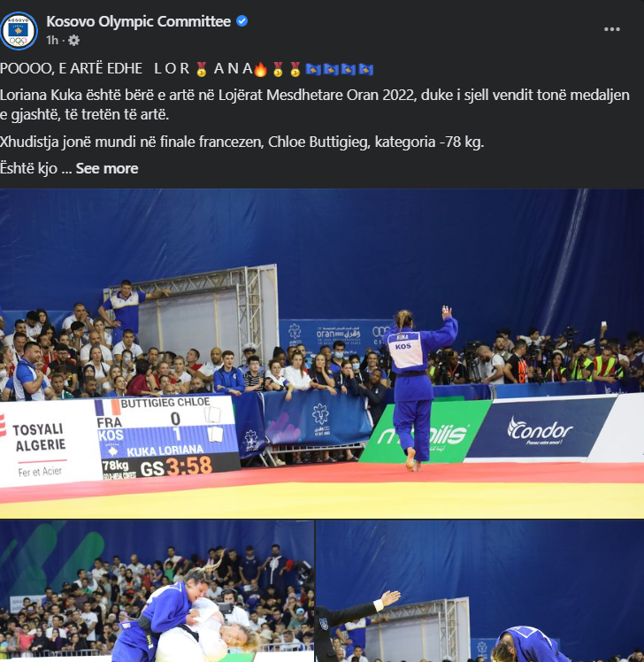Screen dimensions: 644x662
Task: Open the lower-left judo throw photo
Action: pyautogui.click(x=157, y=591)
